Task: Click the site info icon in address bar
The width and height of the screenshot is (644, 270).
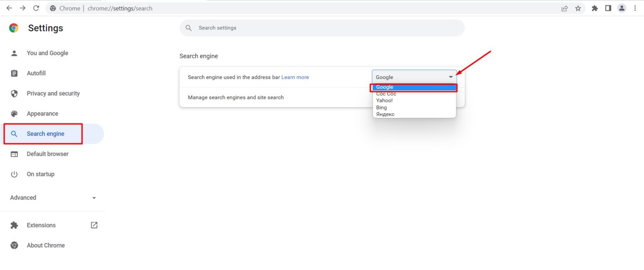Action: tap(53, 8)
